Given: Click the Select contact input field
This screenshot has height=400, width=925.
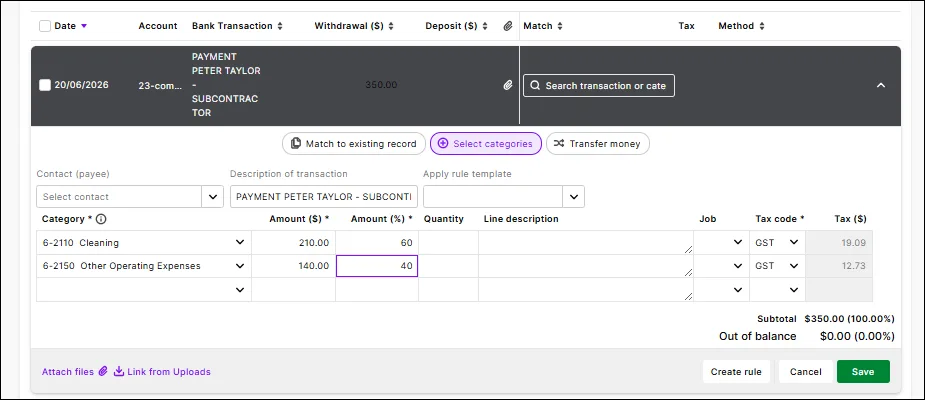Looking at the screenshot, I should (119, 196).
